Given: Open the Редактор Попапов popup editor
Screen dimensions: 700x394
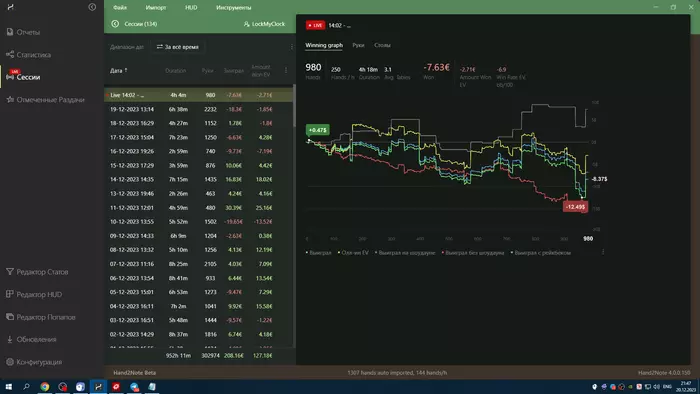Looking at the screenshot, I should pos(41,317).
